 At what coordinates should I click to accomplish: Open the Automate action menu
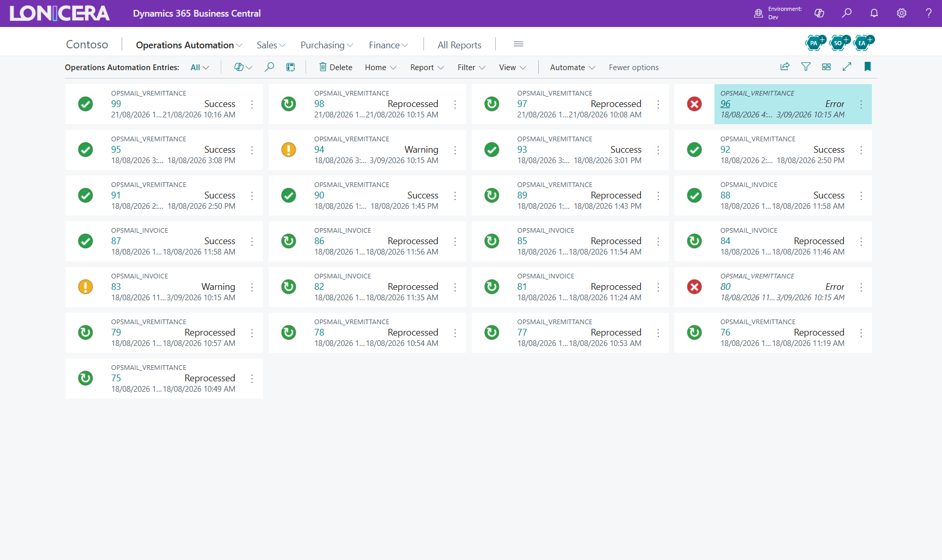(573, 68)
